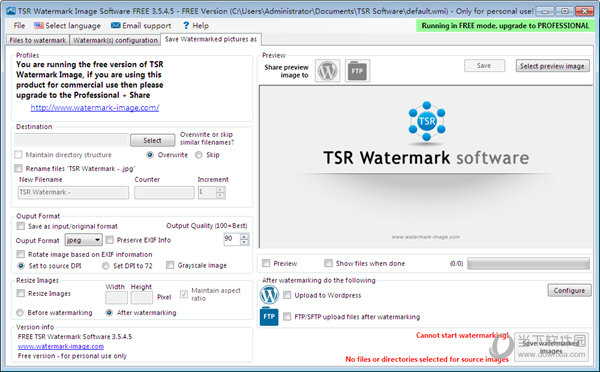Click the destination path field

[72, 140]
